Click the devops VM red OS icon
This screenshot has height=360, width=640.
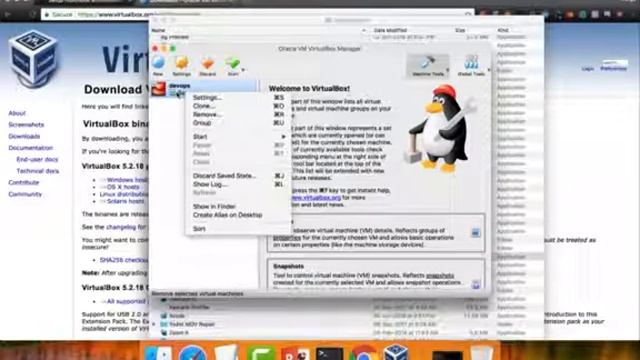158,89
